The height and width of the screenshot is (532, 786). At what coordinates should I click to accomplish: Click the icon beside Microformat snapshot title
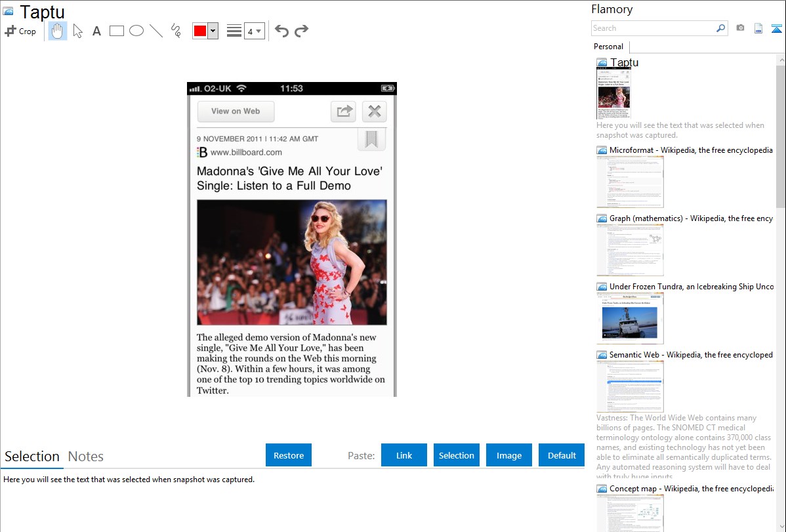(602, 150)
